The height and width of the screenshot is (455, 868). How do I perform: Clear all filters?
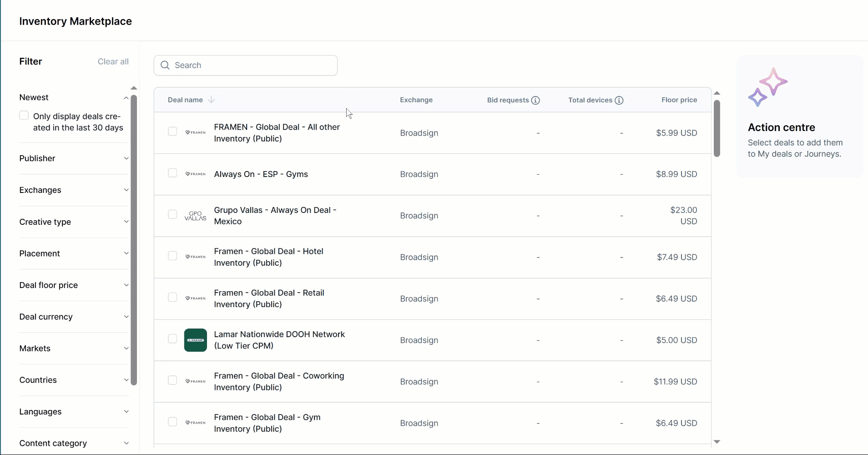(x=113, y=61)
